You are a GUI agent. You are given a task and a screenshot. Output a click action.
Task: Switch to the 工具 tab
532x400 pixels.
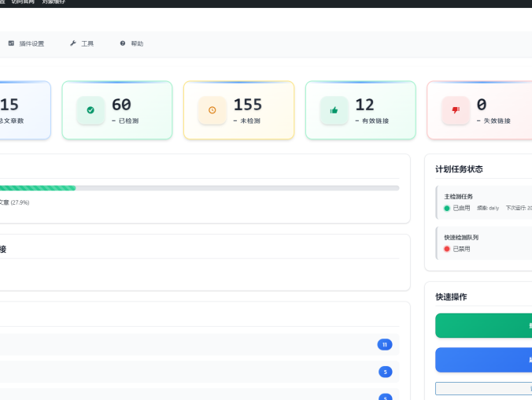(x=87, y=43)
